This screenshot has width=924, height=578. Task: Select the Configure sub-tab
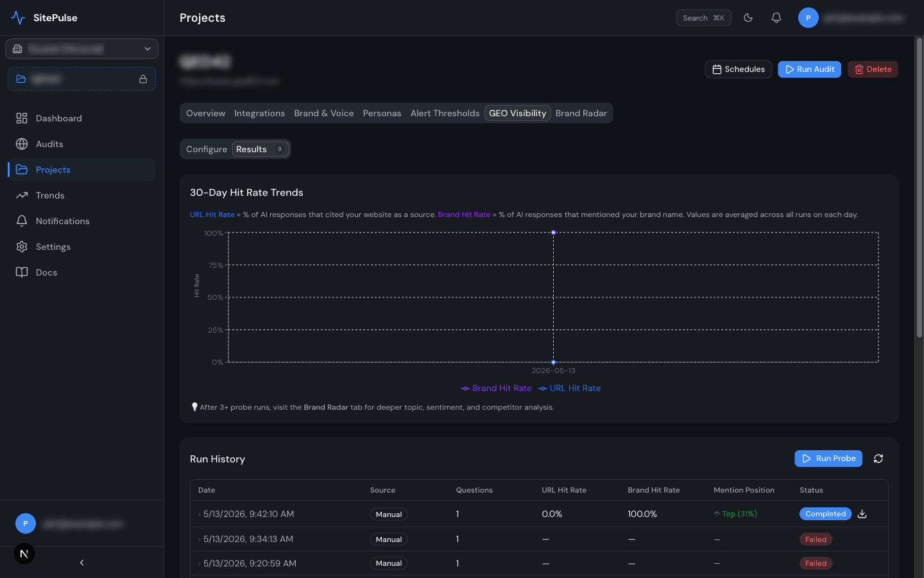pos(207,149)
